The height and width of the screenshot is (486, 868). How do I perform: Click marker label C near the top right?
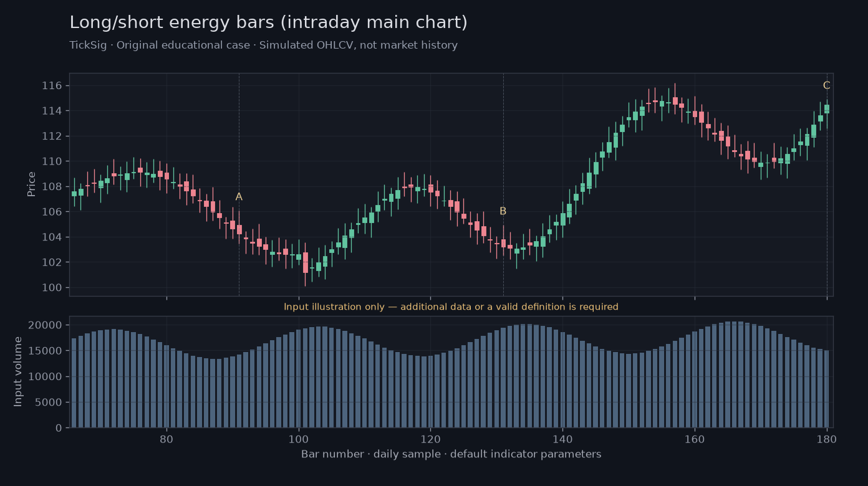tap(826, 86)
